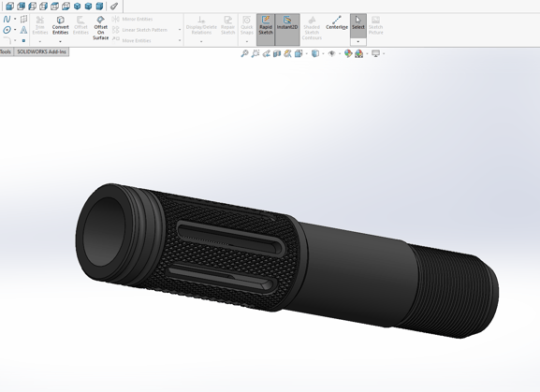
Task: Click Offset On Surface
Action: [100, 27]
